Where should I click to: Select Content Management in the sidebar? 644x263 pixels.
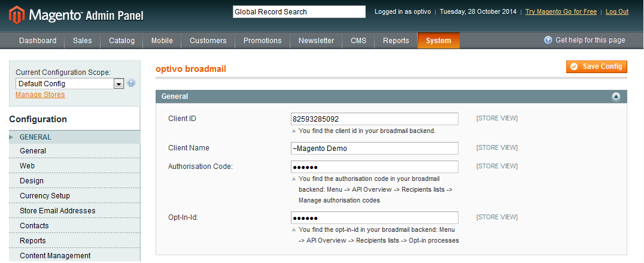pos(75,256)
